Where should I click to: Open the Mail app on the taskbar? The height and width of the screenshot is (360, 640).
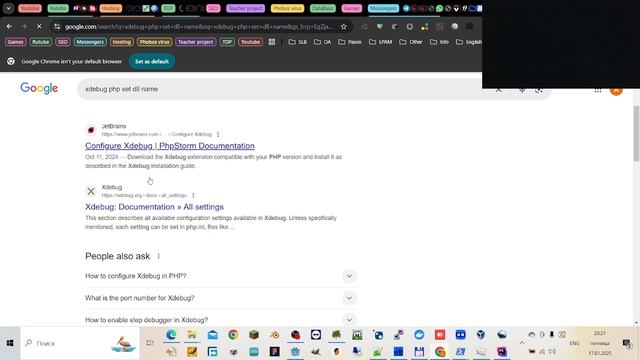pyautogui.click(x=213, y=335)
